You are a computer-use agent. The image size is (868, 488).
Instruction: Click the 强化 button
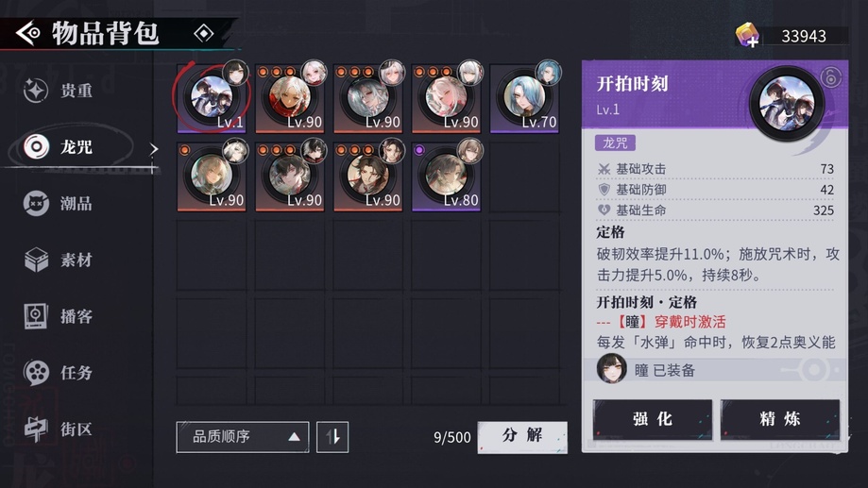tap(652, 419)
